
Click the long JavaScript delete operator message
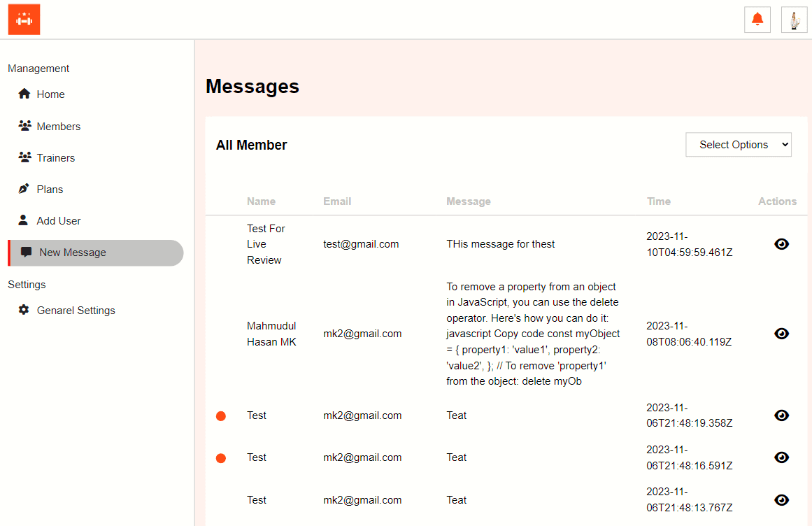533,334
